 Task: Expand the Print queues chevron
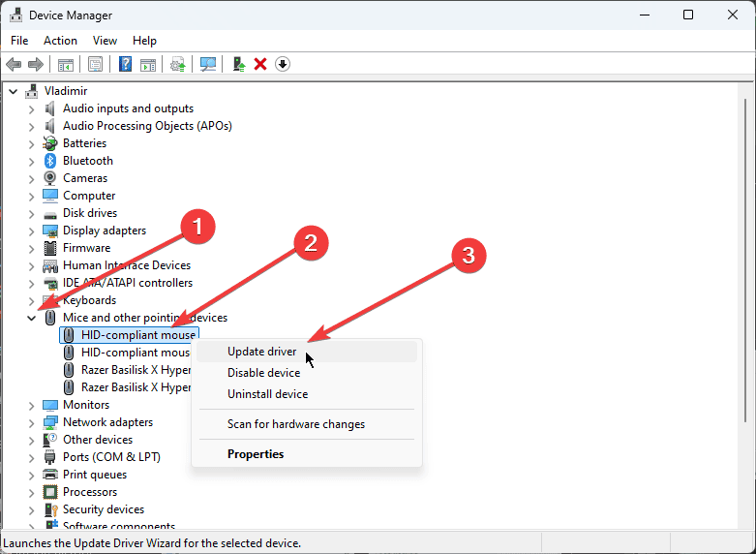click(32, 476)
